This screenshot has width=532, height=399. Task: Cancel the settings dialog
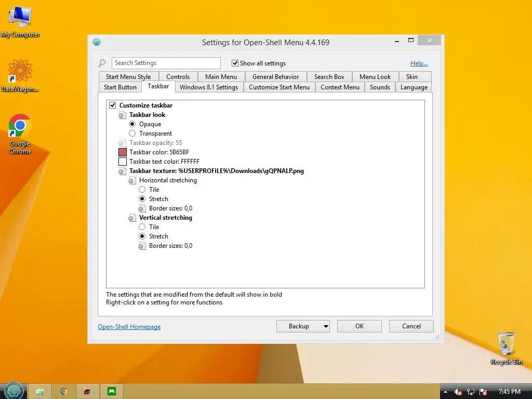tap(411, 326)
